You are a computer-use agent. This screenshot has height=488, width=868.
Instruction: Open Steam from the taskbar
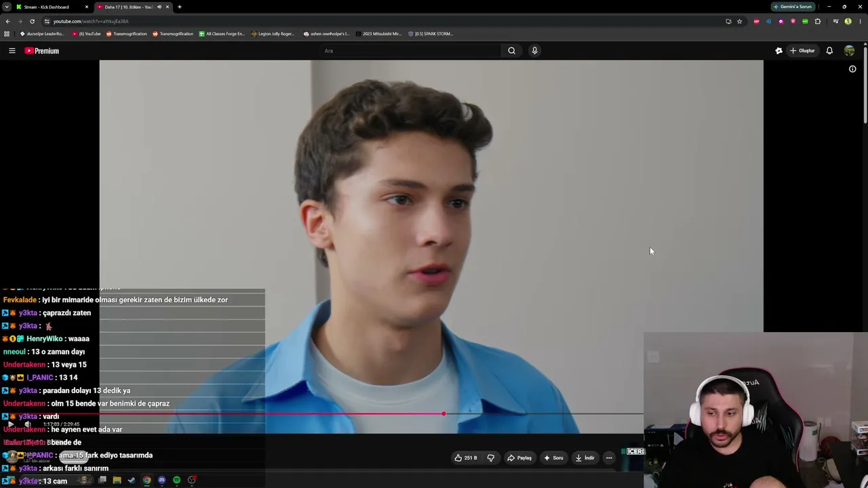(132, 481)
